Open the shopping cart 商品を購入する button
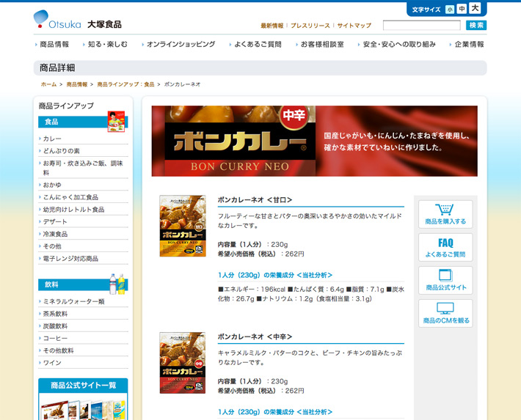The image size is (521, 420). point(445,214)
